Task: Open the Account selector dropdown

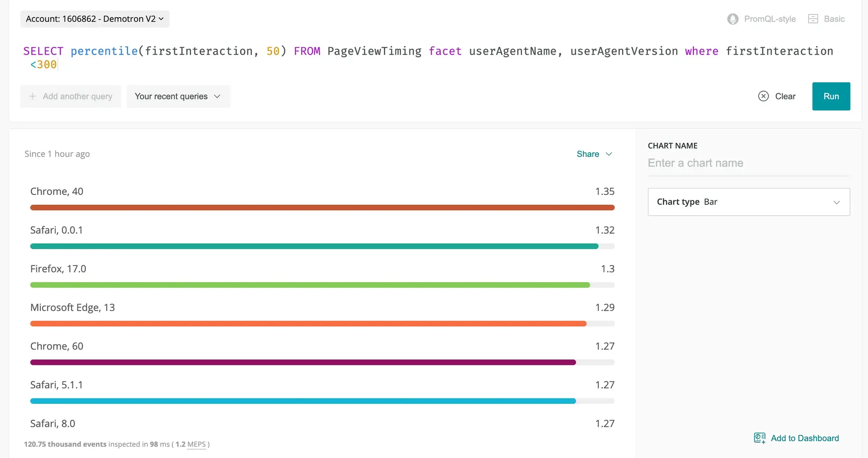Action: click(x=94, y=19)
